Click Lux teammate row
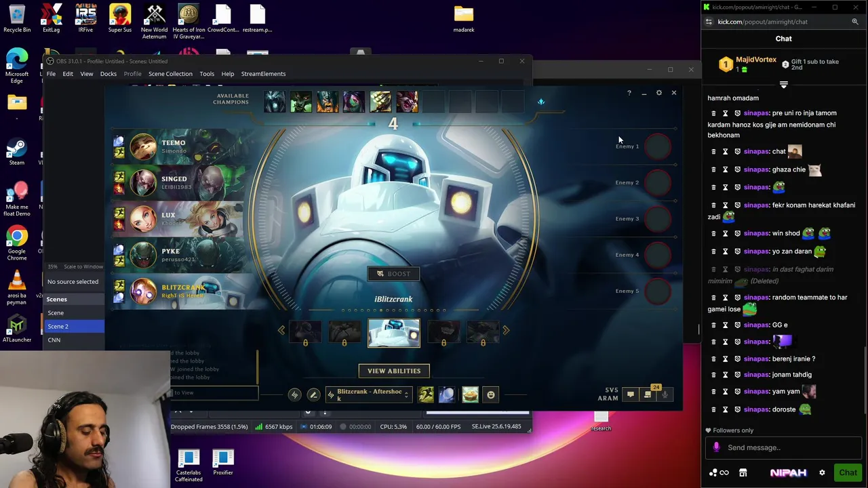The height and width of the screenshot is (488, 868). coord(180,218)
